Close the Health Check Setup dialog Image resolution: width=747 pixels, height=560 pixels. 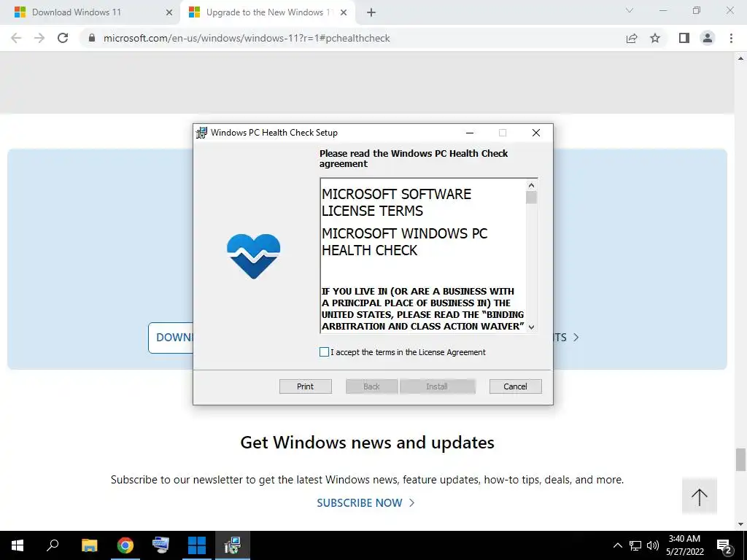click(536, 133)
